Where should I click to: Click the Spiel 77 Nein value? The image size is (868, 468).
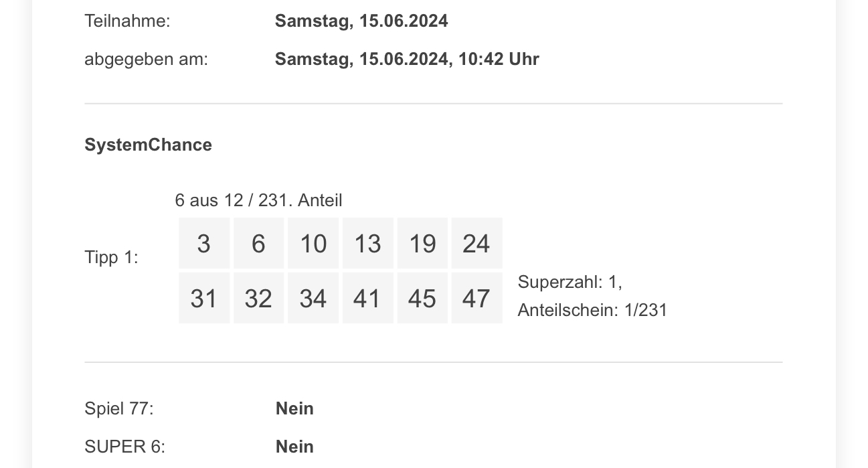[x=294, y=408]
